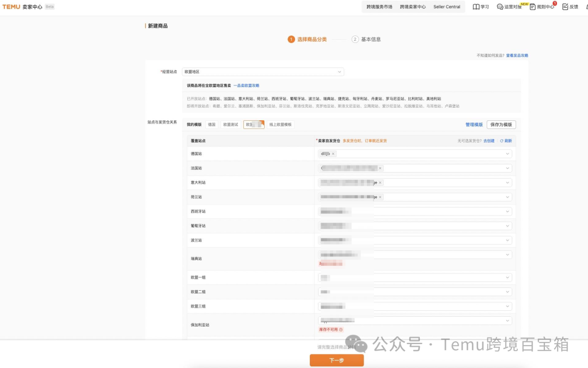Click the 我的模版 label

point(194,125)
